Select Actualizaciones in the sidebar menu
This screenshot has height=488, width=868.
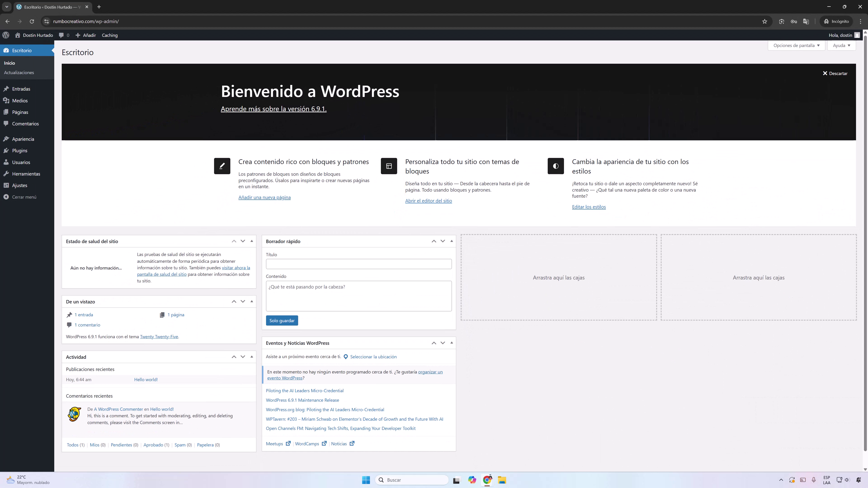point(19,72)
